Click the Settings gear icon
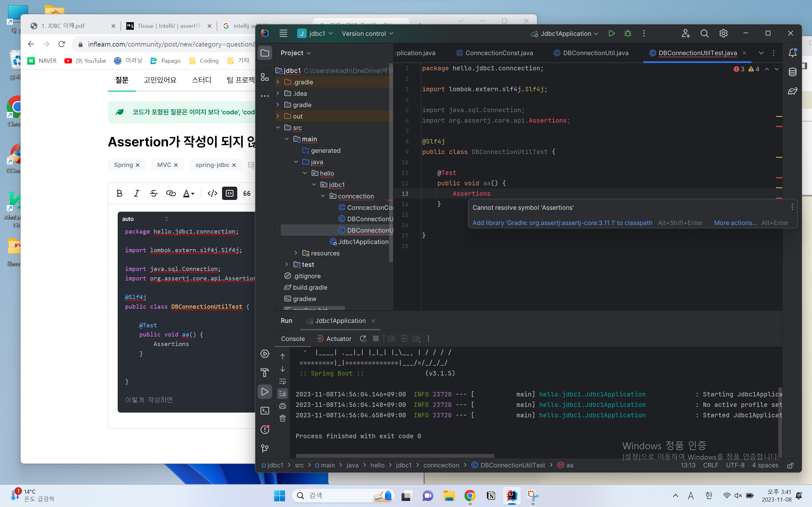Viewport: 812px width, 507px height. (x=723, y=33)
